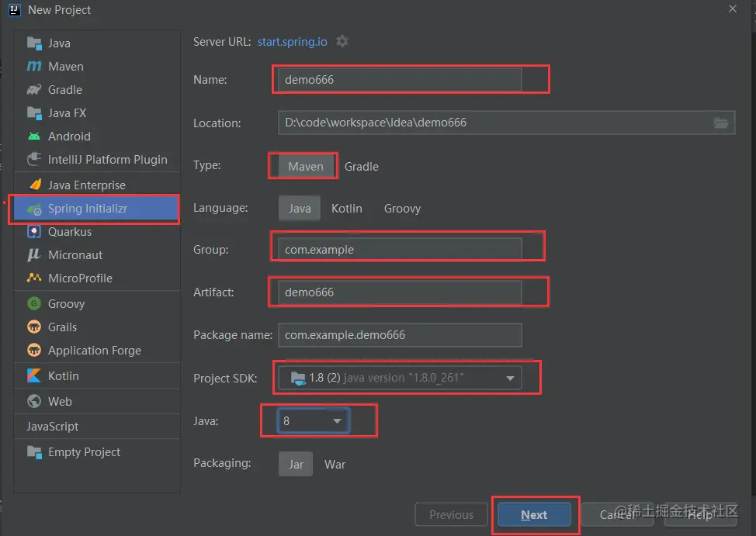Select Android in sidebar list
Screen dimensions: 756x536
[97, 137]
